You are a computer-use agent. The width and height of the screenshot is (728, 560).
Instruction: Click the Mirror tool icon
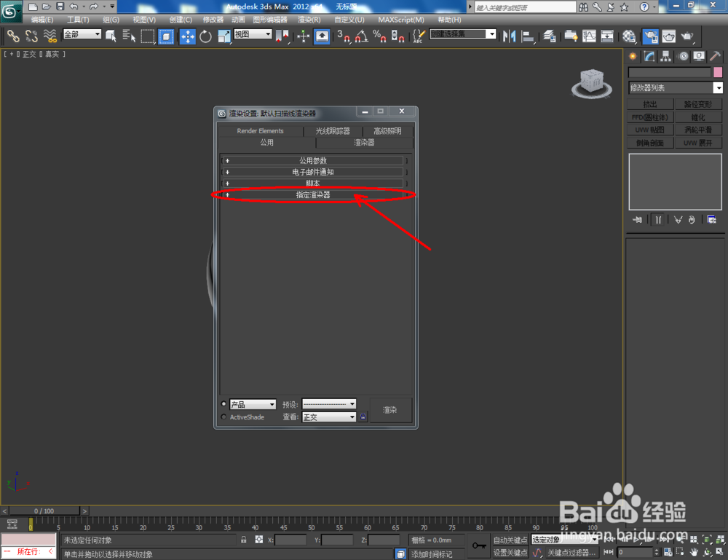tap(510, 36)
